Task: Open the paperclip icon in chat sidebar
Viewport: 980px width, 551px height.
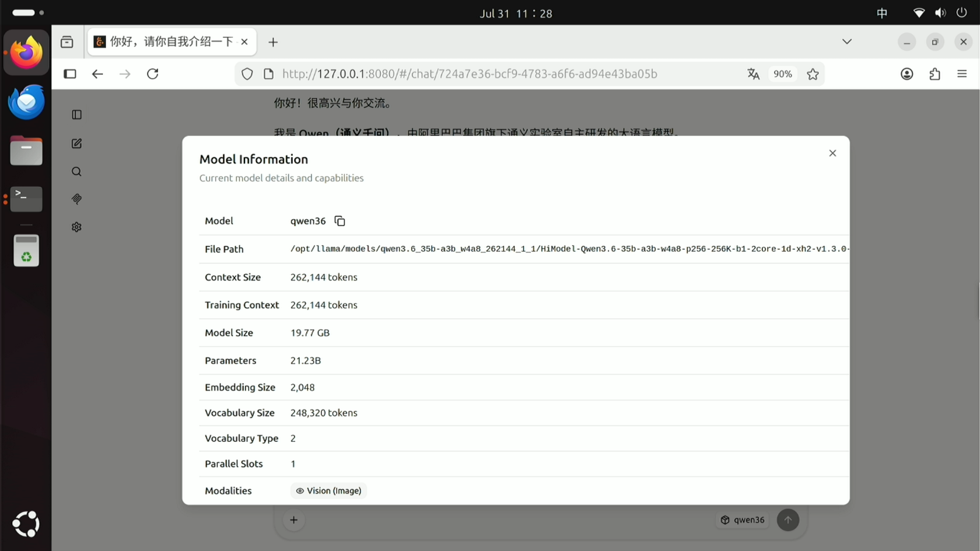Action: coord(76,199)
